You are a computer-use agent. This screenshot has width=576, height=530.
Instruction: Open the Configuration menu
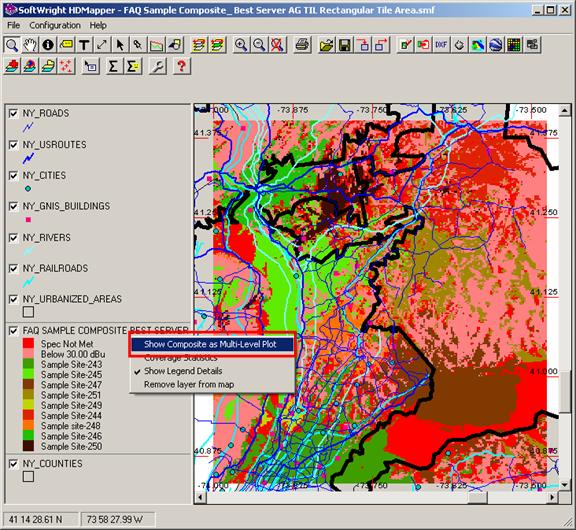55,25
